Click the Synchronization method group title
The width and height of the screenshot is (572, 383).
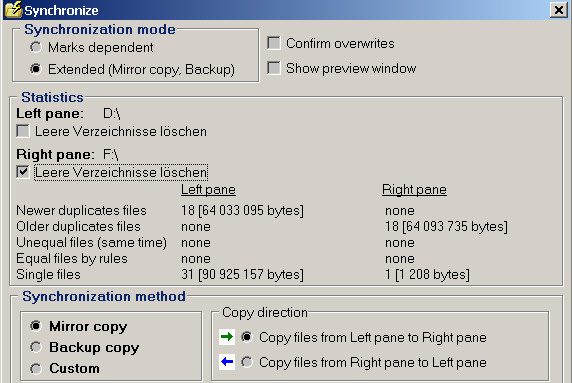pos(104,296)
